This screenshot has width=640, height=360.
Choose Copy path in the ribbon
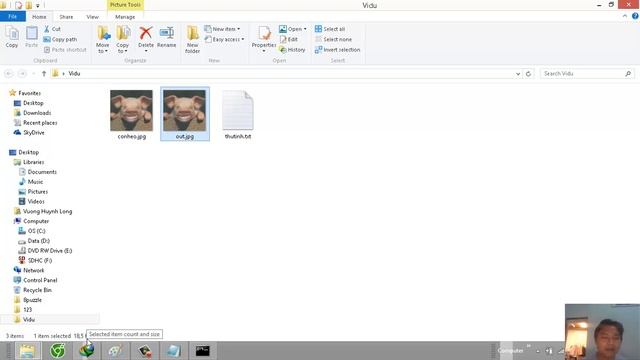pos(60,39)
